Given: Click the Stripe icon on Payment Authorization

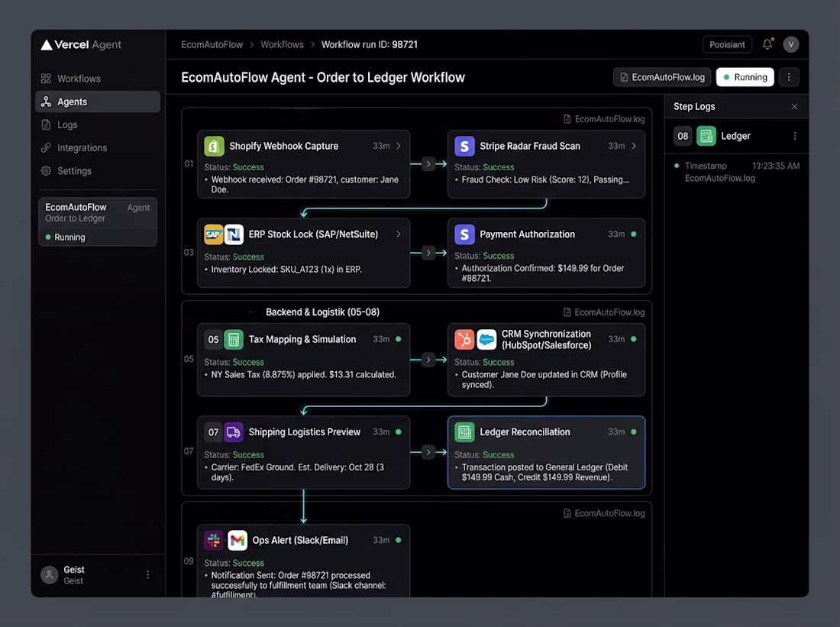Looking at the screenshot, I should [464, 234].
